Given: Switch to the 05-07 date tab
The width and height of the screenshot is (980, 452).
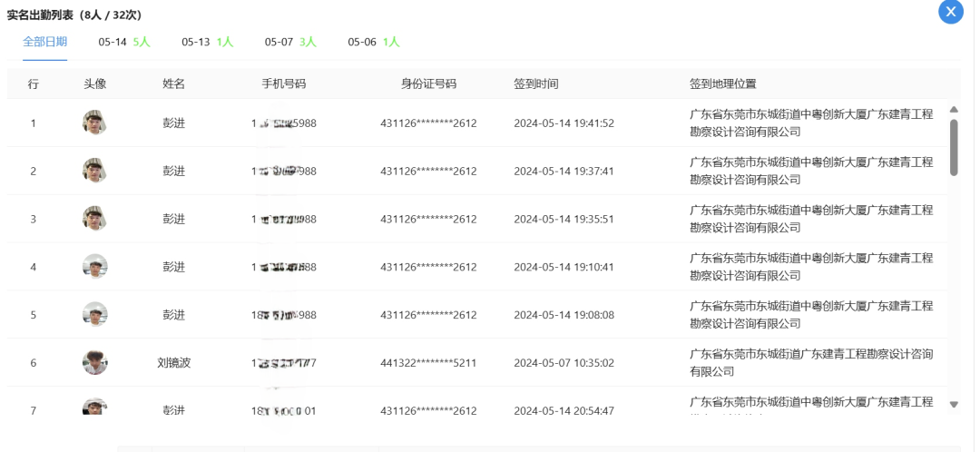Looking at the screenshot, I should tap(290, 42).
